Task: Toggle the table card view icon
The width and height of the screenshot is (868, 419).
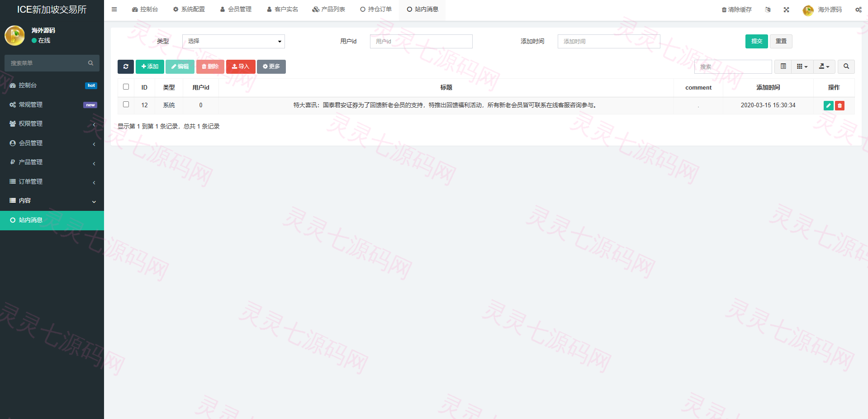Action: pos(783,67)
